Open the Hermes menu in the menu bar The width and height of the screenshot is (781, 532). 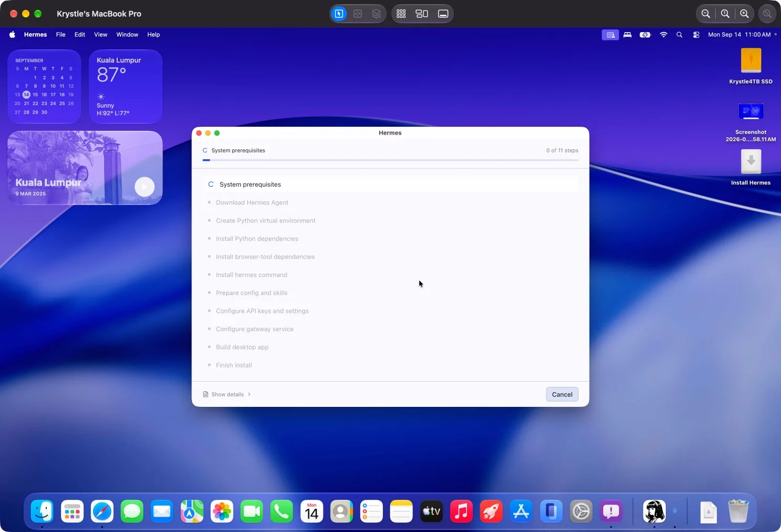click(35, 35)
